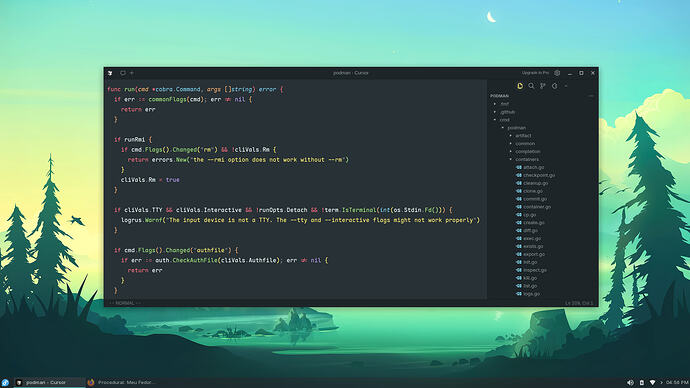Collapse the containers folder

(527, 159)
